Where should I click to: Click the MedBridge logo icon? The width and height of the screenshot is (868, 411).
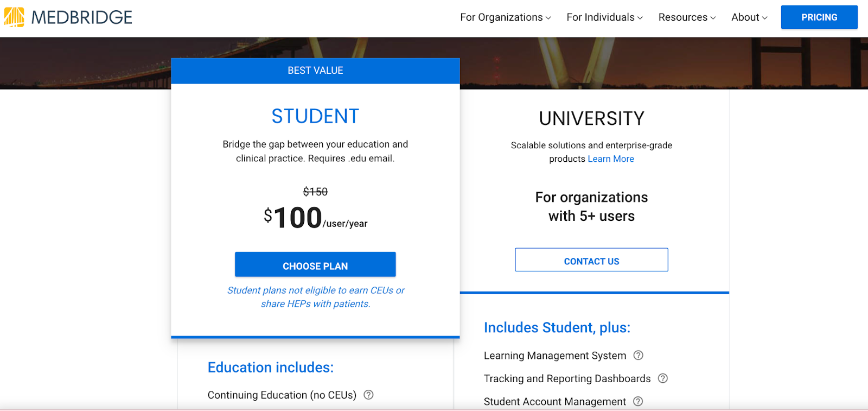coord(14,17)
